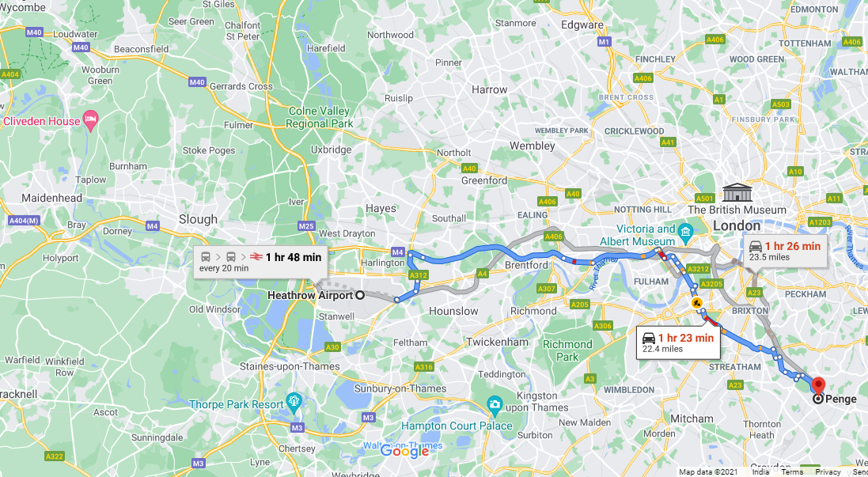The image size is (868, 477).
Task: Click the red destination pin at Penge
Action: 817,386
